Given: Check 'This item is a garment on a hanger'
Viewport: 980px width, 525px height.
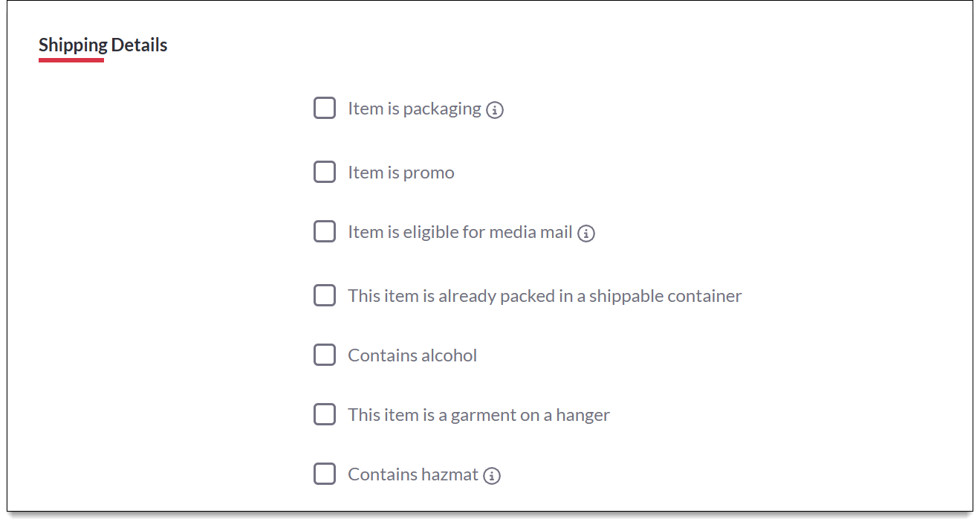Looking at the screenshot, I should pos(325,414).
